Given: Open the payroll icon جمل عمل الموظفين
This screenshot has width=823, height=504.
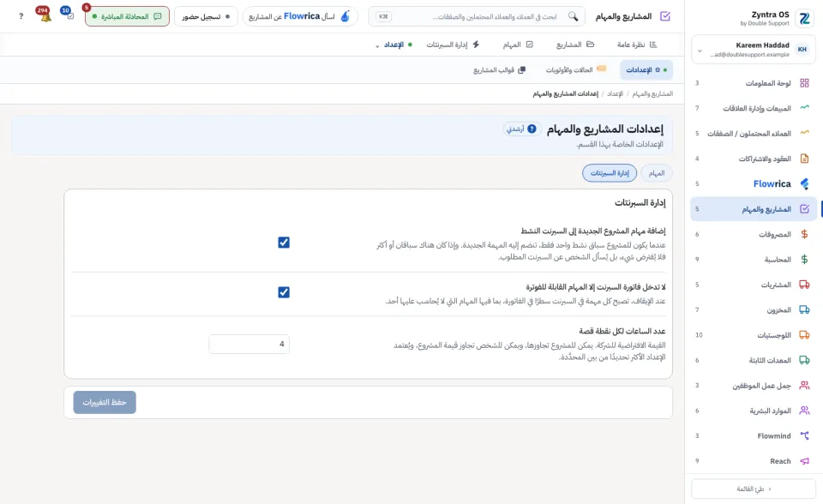Looking at the screenshot, I should (804, 385).
